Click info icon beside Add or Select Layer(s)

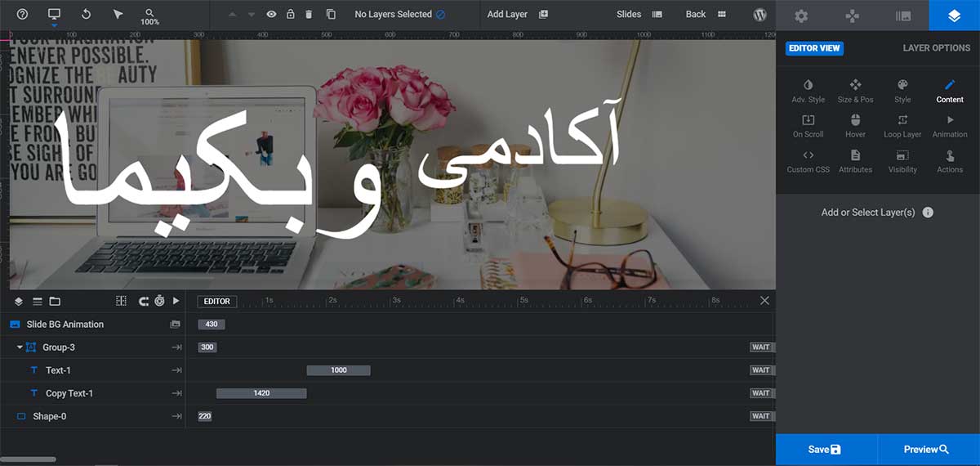pos(928,213)
